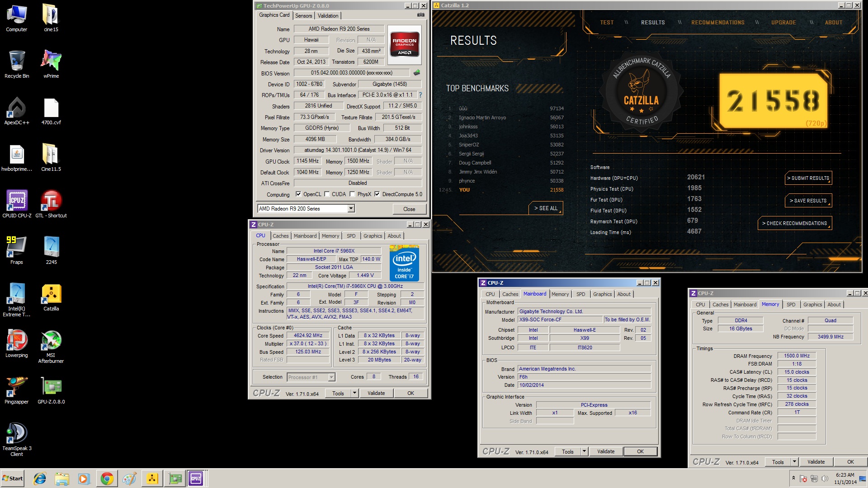Open RECOMMENDATIONS tab in Catzilla
Image resolution: width=868 pixels, height=488 pixels.
point(717,23)
